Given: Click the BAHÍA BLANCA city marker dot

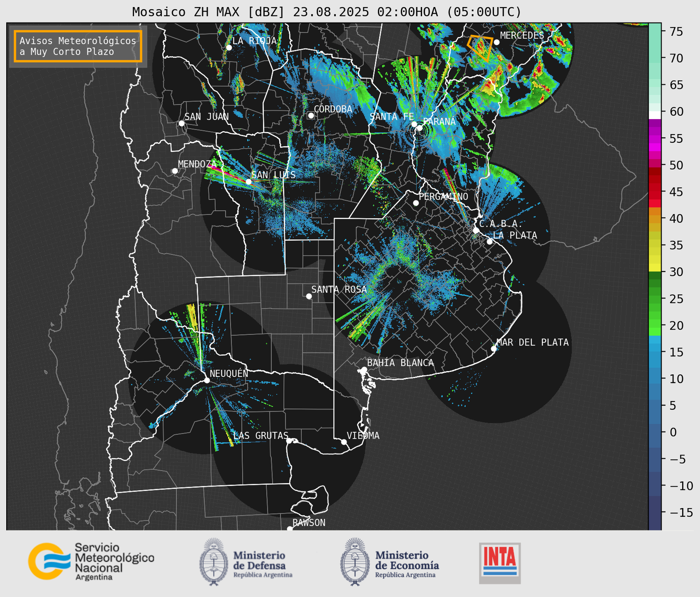Looking at the screenshot, I should (364, 369).
